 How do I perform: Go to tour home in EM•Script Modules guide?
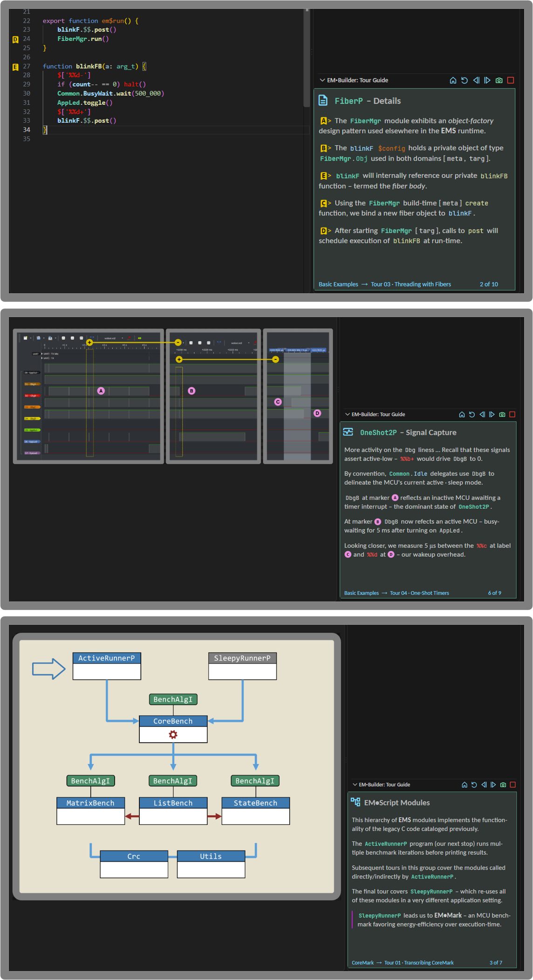(465, 785)
